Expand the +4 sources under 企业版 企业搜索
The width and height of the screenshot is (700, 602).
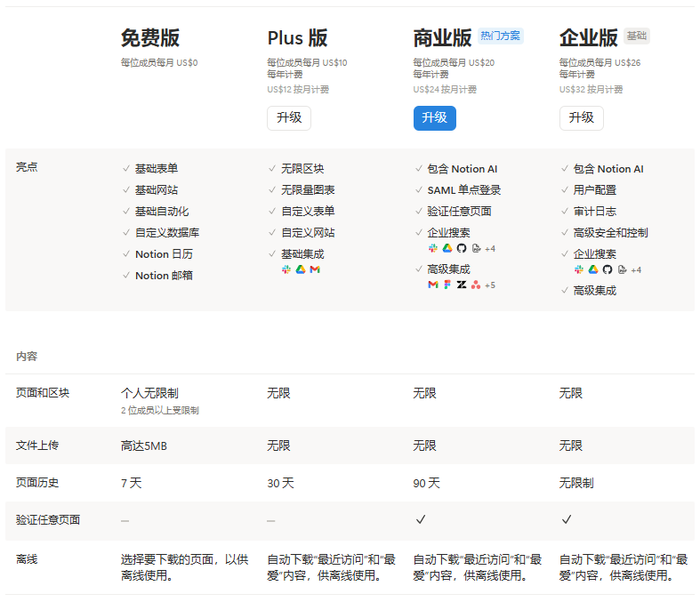636,269
